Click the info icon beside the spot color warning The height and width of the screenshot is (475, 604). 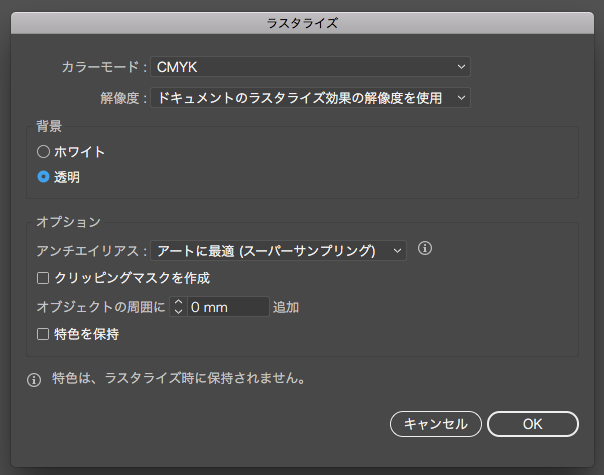(34, 380)
